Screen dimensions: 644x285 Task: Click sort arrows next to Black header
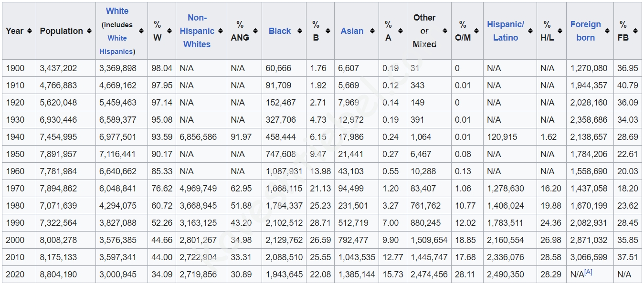299,31
